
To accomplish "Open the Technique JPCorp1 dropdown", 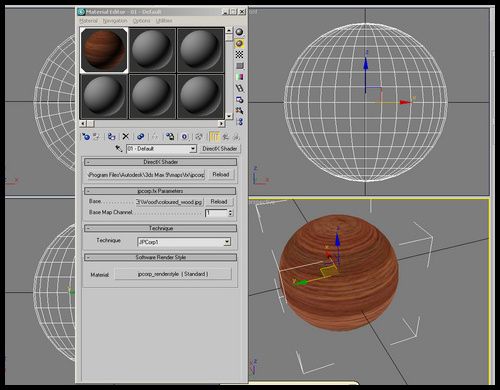I will pos(184,242).
